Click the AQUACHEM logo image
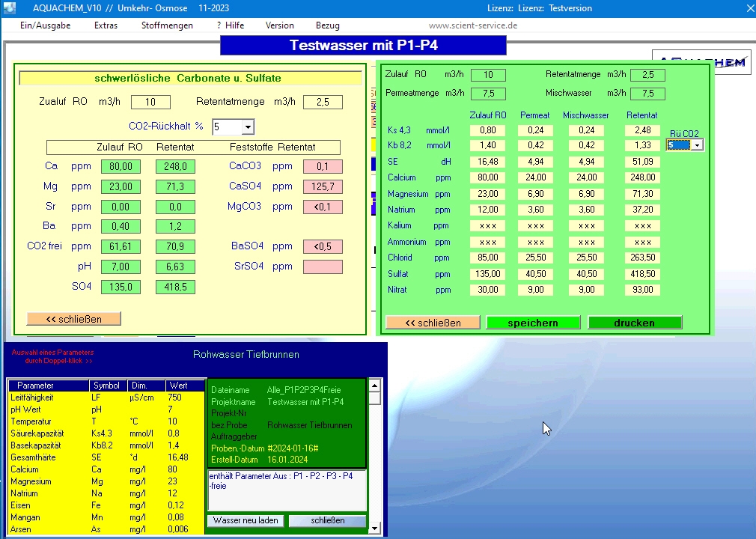Viewport: 756px width, 539px height. coord(728,62)
